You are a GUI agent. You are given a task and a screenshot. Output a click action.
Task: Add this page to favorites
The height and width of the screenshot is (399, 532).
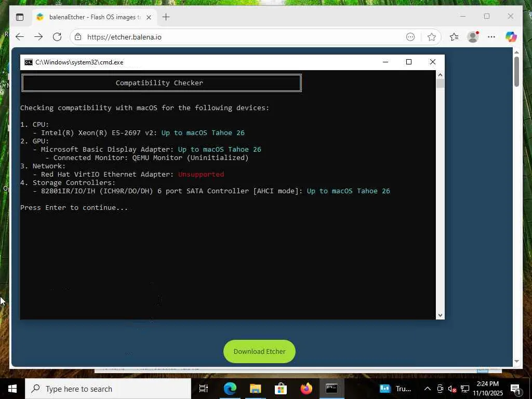(432, 37)
